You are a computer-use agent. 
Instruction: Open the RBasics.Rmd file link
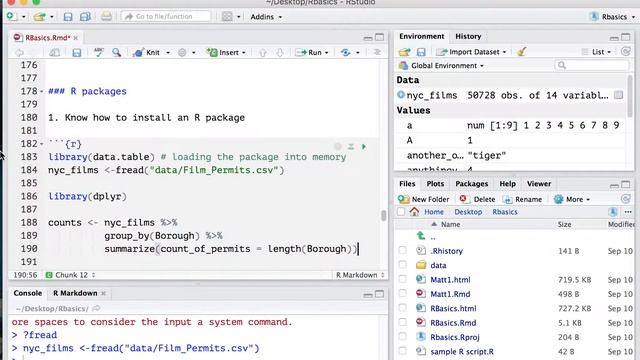pos(453,322)
